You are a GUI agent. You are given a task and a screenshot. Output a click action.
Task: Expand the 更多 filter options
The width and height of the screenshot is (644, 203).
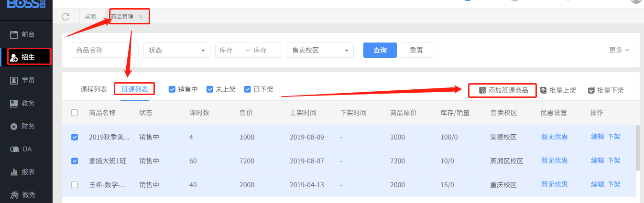619,50
